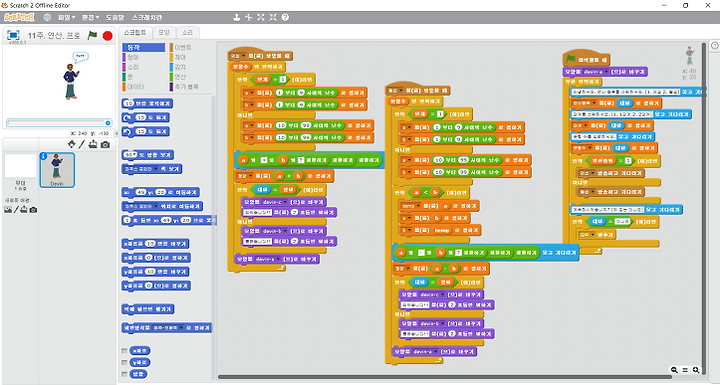Select the 형태 block category
The height and width of the screenshot is (385, 720).
143,57
